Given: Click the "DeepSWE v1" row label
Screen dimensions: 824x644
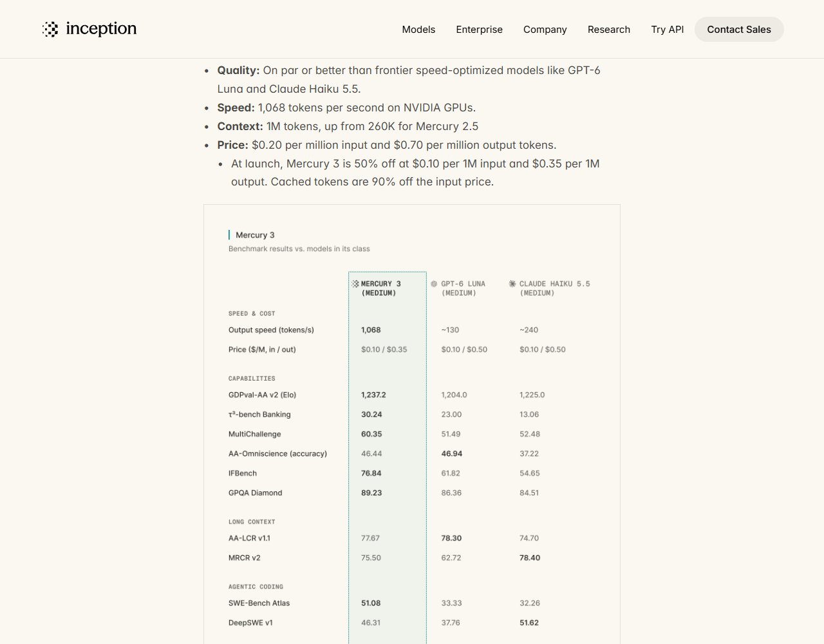Looking at the screenshot, I should click(x=250, y=623).
